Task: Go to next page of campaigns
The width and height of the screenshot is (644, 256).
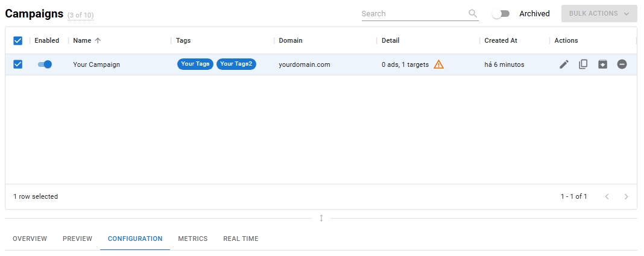Action: point(626,196)
